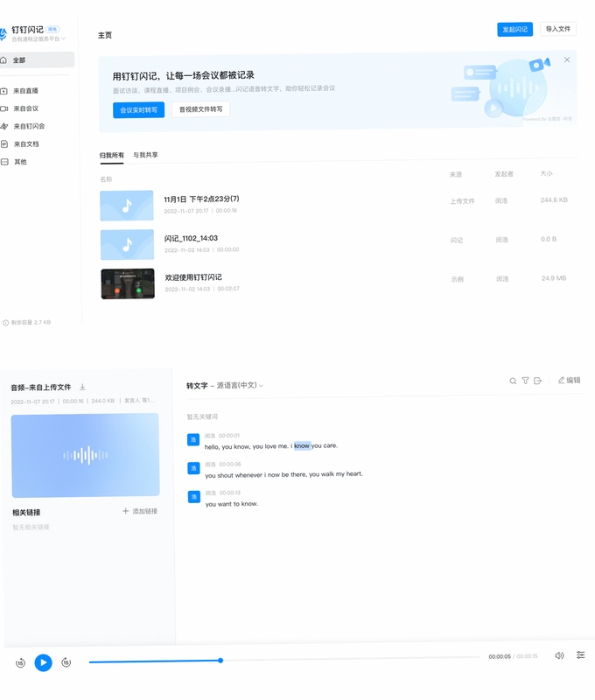Open thumbnail of 11月1日 下午2点23分(7)
595x700 pixels.
pos(127,206)
